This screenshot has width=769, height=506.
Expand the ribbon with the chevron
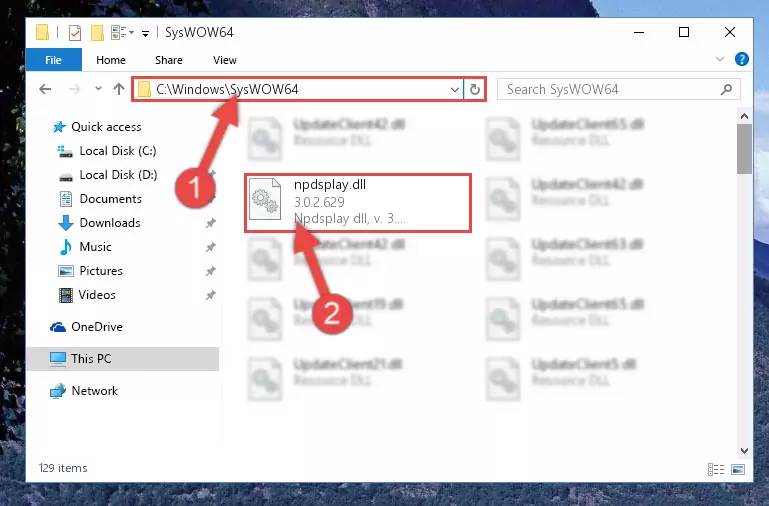[719, 59]
